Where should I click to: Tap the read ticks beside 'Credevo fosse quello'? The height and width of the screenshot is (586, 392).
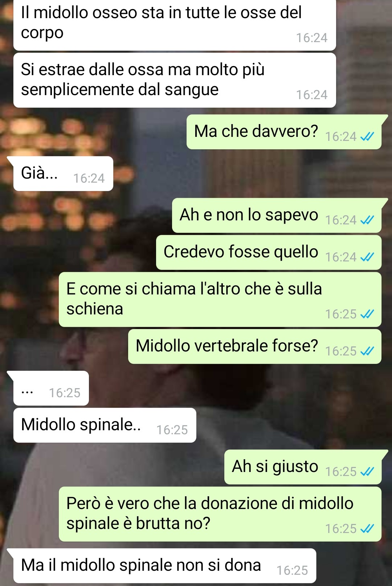click(367, 257)
